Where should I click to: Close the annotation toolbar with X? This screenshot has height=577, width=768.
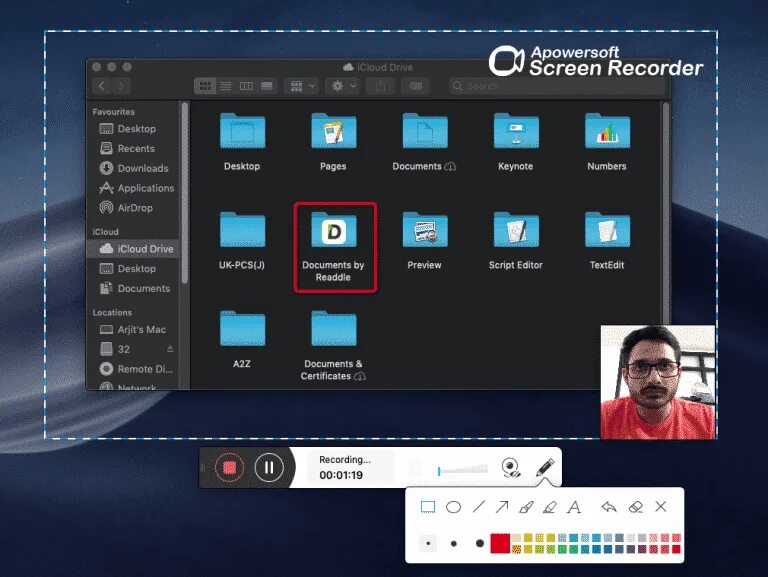point(661,506)
